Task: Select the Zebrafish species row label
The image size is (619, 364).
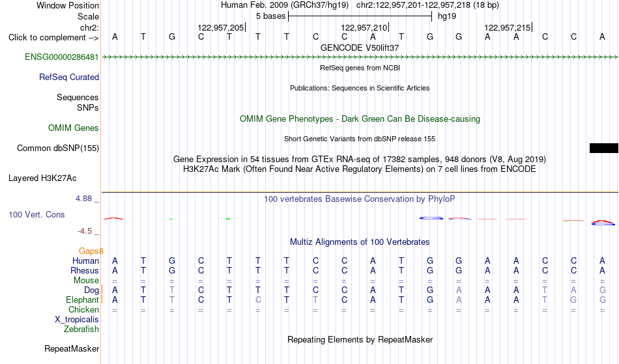Action: click(81, 329)
